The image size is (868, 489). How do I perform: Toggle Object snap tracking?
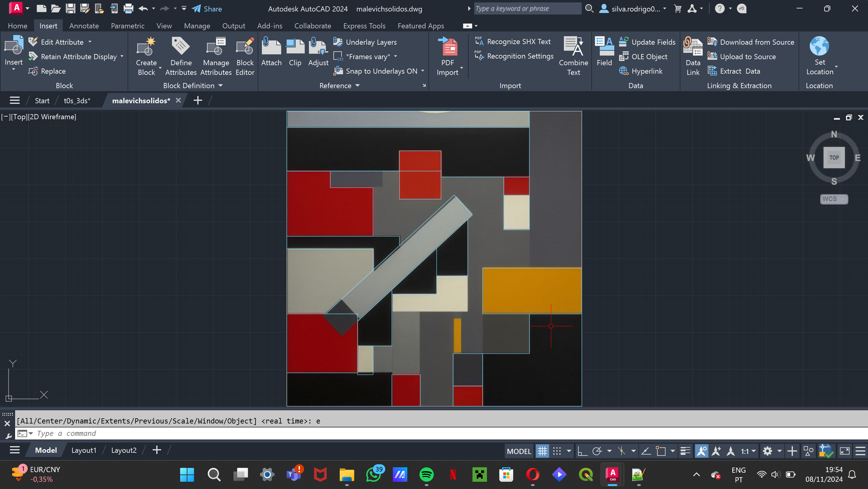(646, 451)
